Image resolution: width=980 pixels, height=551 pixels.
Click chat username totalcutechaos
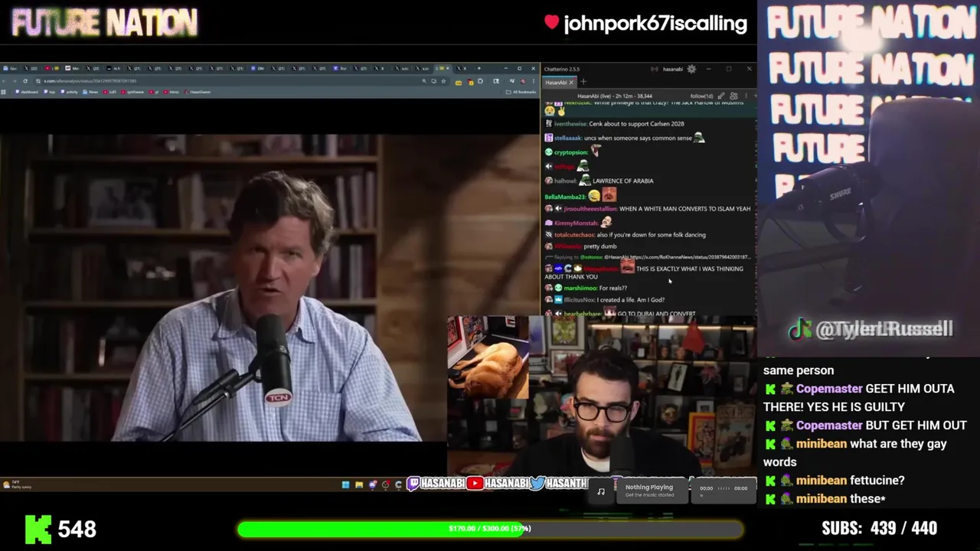tap(574, 235)
